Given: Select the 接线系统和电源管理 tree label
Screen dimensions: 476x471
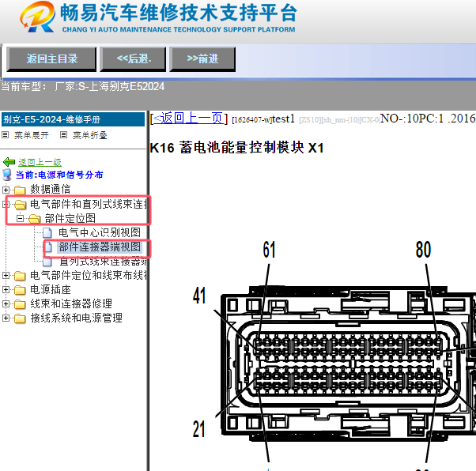Looking at the screenshot, I should (76, 318).
